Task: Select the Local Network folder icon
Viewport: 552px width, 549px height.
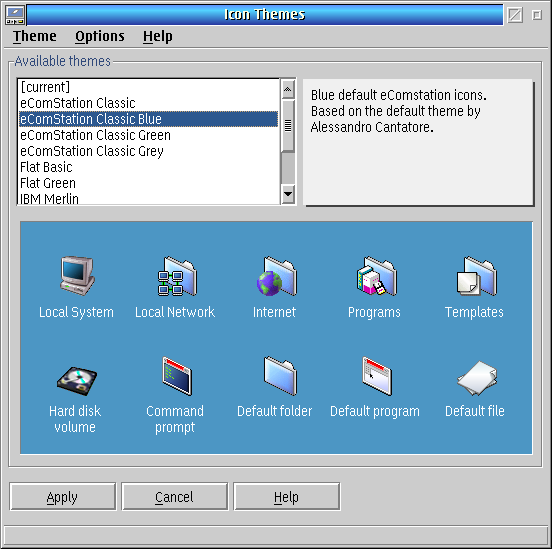Action: click(x=177, y=275)
